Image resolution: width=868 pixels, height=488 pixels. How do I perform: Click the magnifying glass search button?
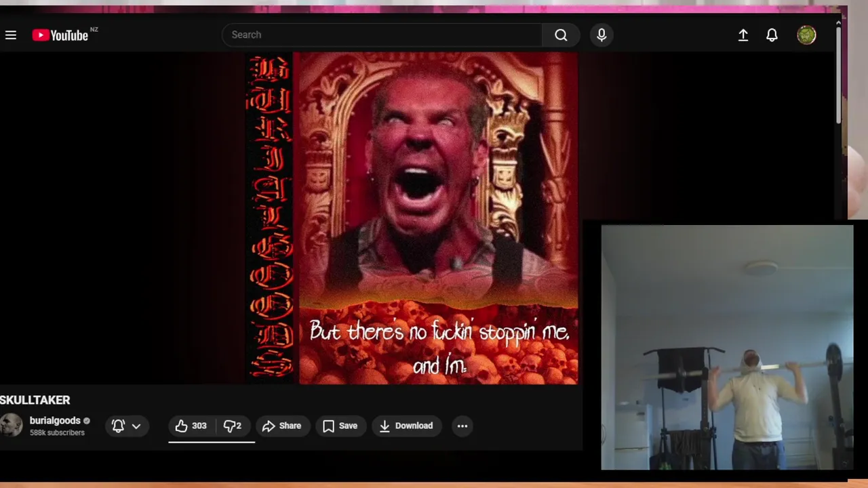(x=561, y=35)
